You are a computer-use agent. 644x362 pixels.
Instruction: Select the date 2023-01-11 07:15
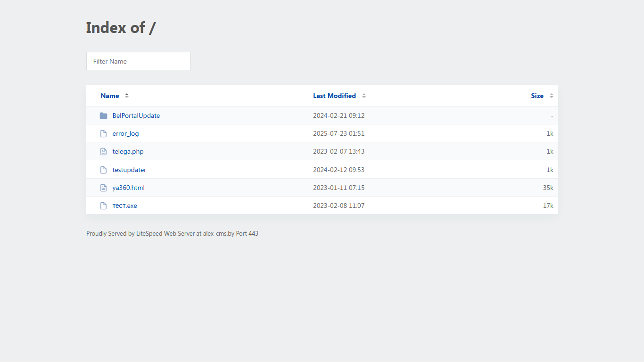(x=339, y=188)
